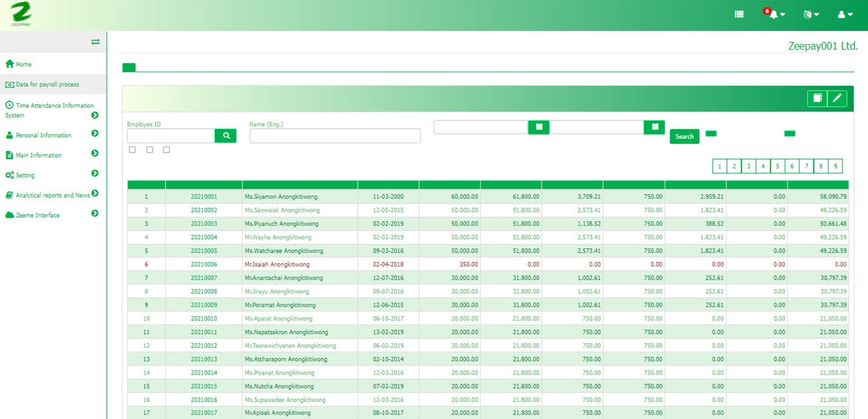Click the Search button
This screenshot has height=419, width=868.
click(684, 137)
